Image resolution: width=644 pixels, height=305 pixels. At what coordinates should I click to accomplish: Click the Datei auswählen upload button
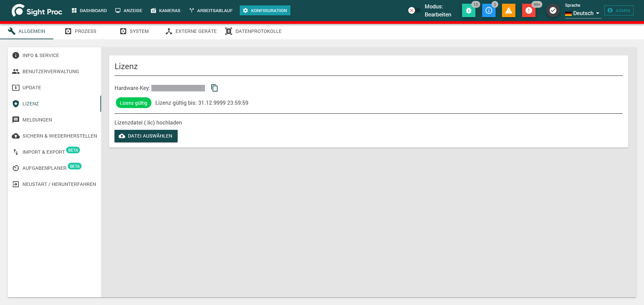146,136
